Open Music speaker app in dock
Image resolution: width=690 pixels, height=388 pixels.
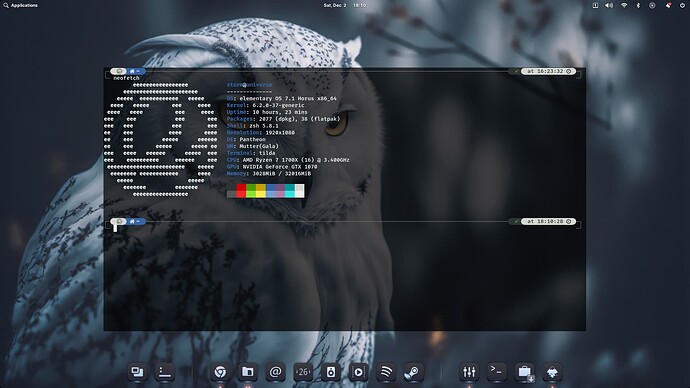click(x=331, y=372)
